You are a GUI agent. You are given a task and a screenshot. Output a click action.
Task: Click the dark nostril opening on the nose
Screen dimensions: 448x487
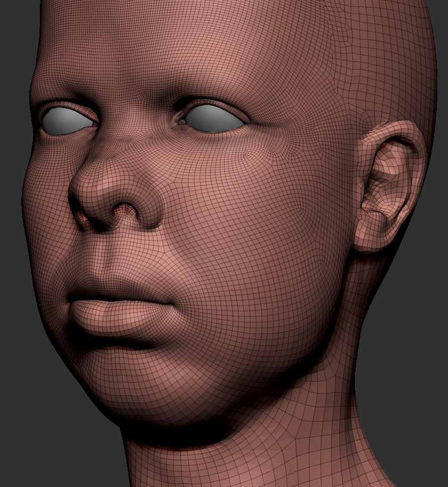pos(124,213)
